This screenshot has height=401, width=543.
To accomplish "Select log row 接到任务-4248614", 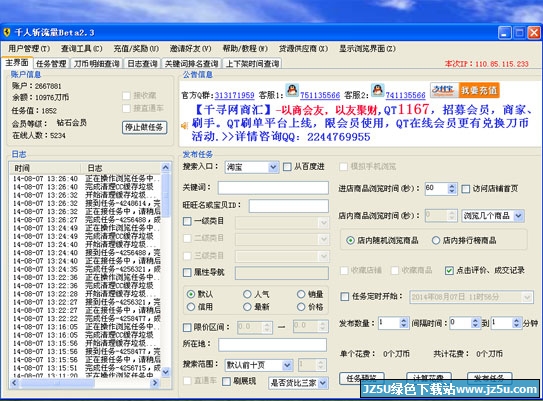I will tap(87, 203).
